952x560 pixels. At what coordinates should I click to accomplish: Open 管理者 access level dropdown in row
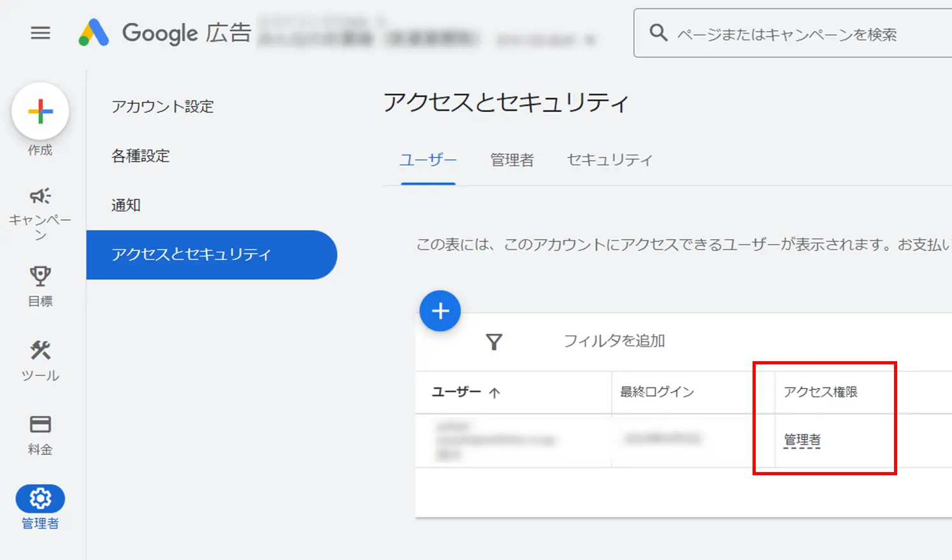click(802, 440)
